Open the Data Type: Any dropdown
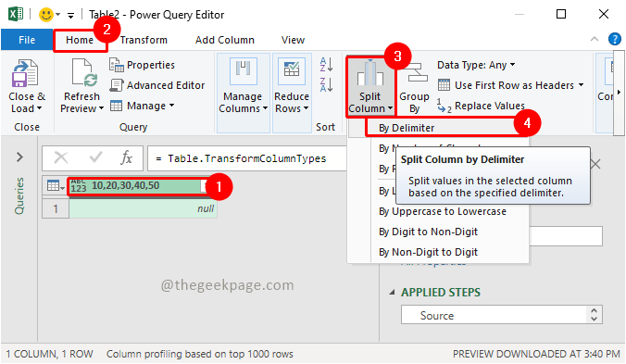The width and height of the screenshot is (626, 364). (476, 65)
